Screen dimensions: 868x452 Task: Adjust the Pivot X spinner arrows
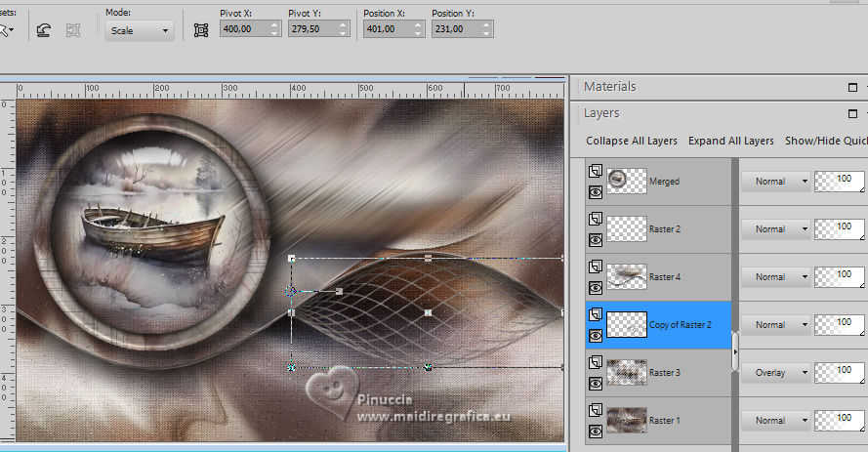tap(274, 28)
